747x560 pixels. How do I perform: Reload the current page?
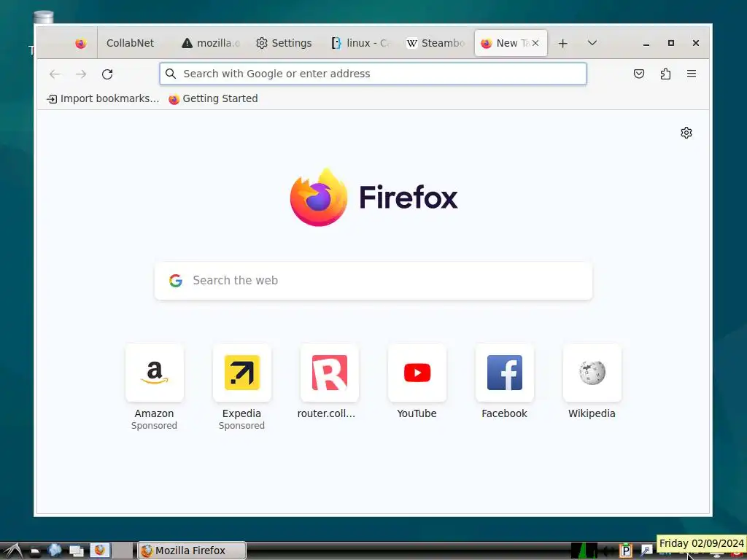click(x=107, y=74)
